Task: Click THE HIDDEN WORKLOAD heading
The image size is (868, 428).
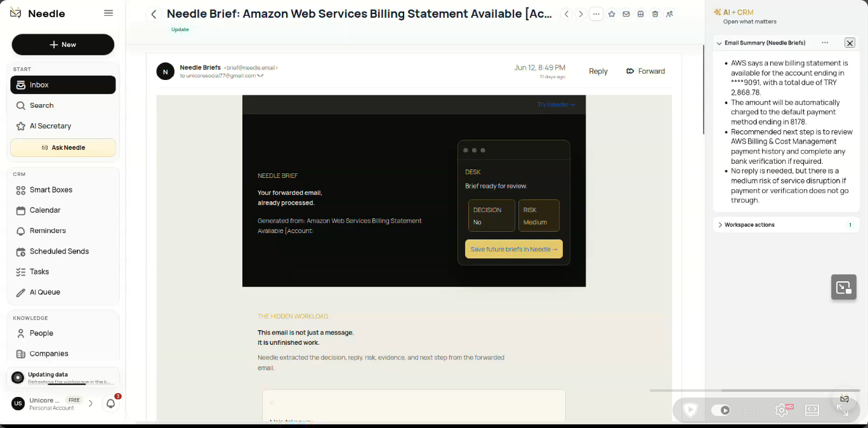Action: coord(293,316)
